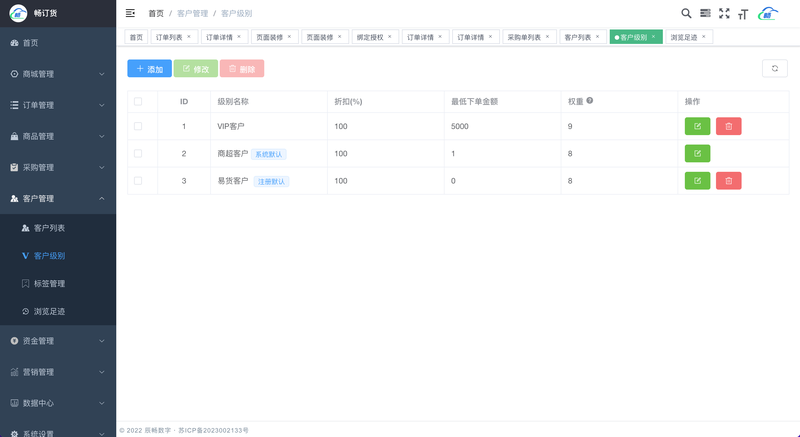800x437 pixels.
Task: Edit the VIP客户 row
Action: [697, 126]
